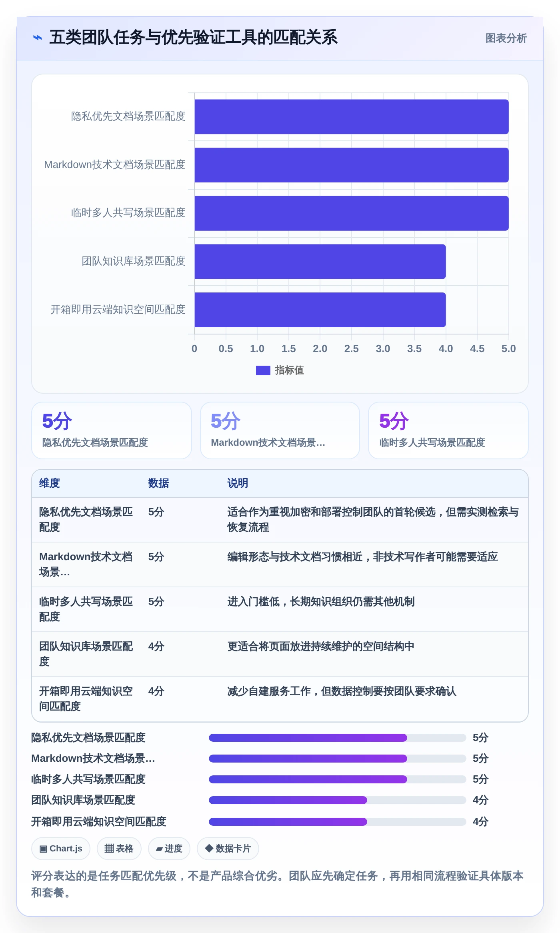Click the 进度 tag chip
The width and height of the screenshot is (560, 933).
pos(169,849)
